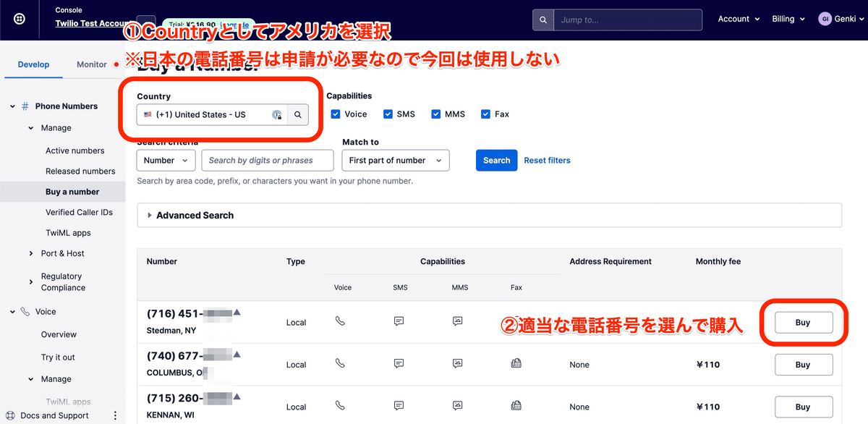Click the MMS capability icon in KENNAN row
The width and height of the screenshot is (868, 424).
(x=457, y=405)
